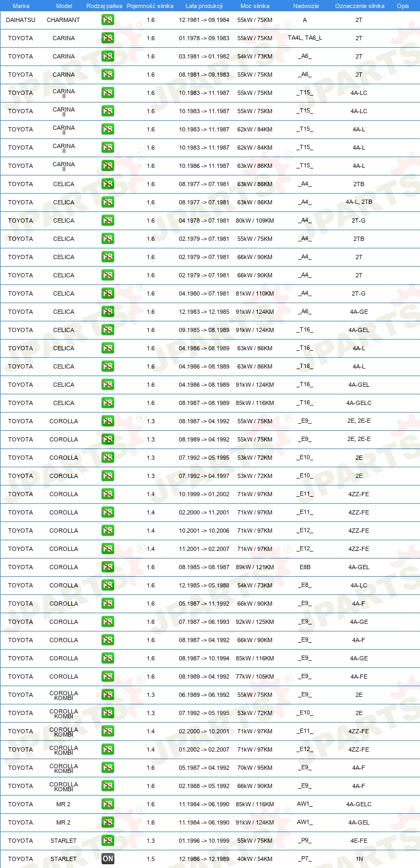420x868 pixels.
Task: Click the 1N engine code cell
Action: point(359,859)
